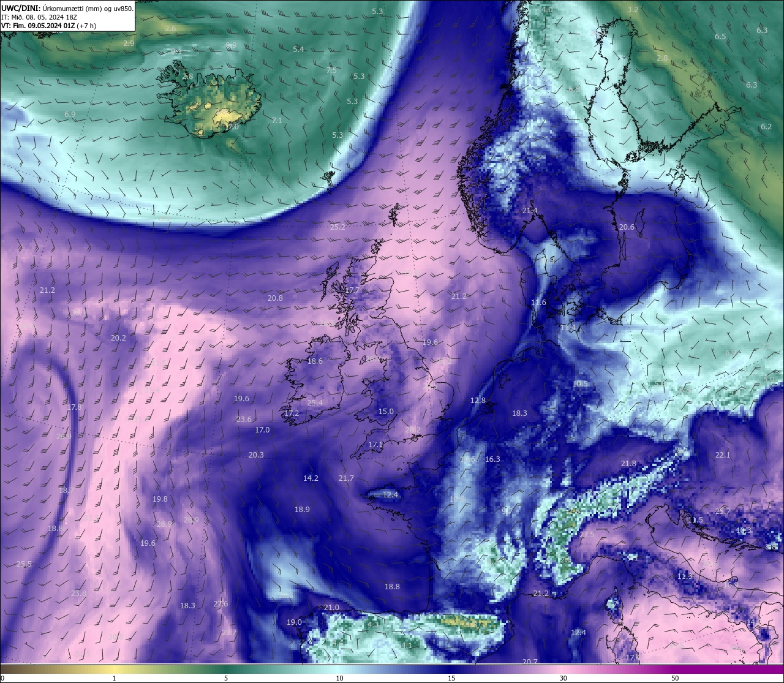Screen dimensions: 784x683
Task: Click the map value '21.8' north of the Alps
Action: (x=628, y=464)
